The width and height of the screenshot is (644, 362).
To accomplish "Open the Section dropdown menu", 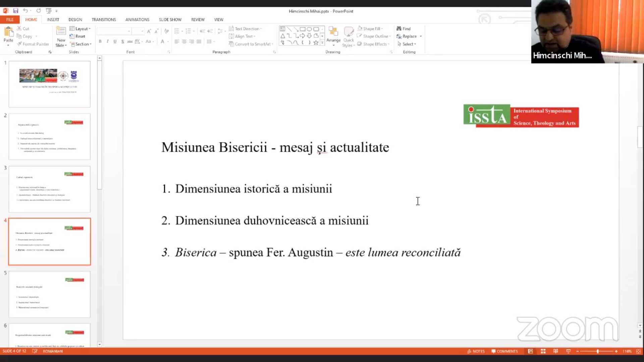I will click(x=82, y=44).
